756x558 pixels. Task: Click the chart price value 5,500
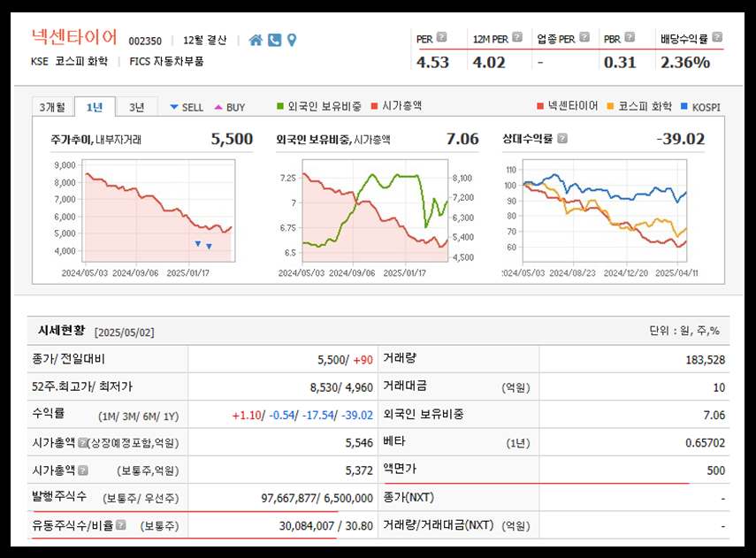click(232, 139)
